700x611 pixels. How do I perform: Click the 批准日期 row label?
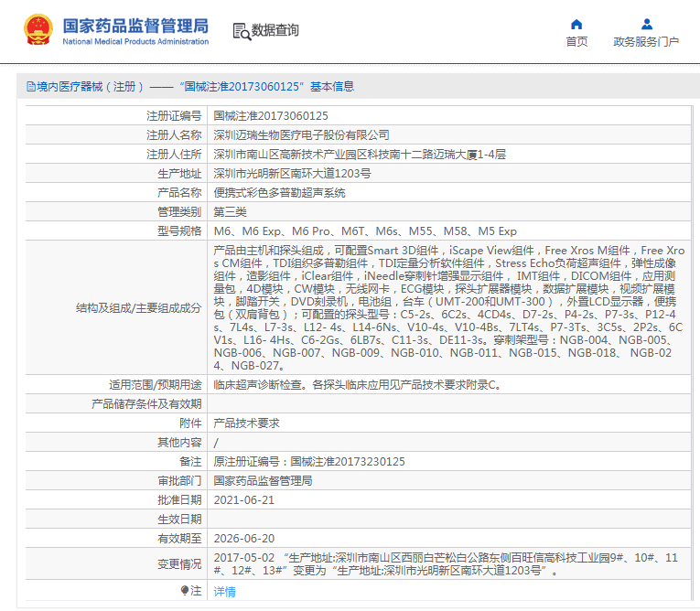click(179, 500)
